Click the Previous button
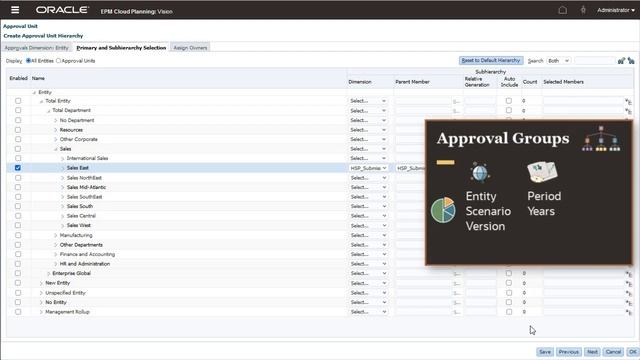Image resolution: width=640 pixels, height=360 pixels. 569,352
